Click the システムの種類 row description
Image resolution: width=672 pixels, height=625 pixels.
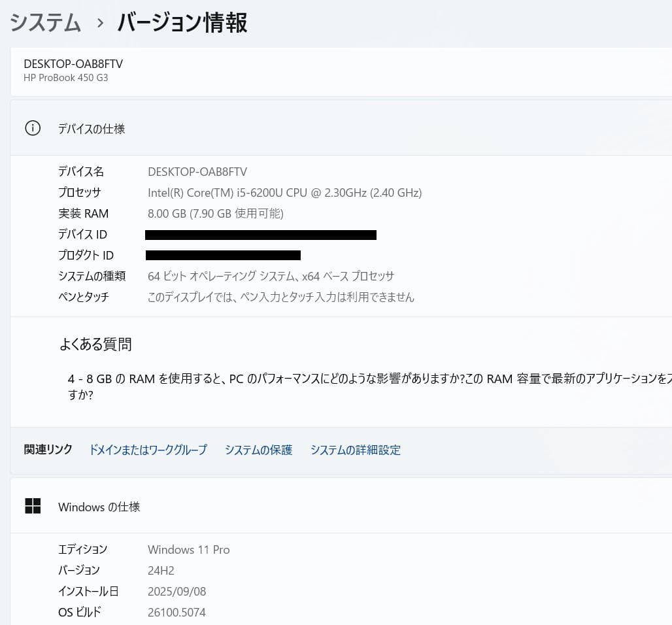[x=271, y=276]
